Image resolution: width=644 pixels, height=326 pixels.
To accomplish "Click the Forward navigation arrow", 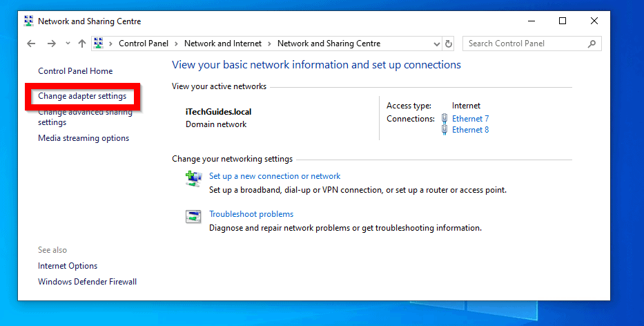I will [51, 44].
